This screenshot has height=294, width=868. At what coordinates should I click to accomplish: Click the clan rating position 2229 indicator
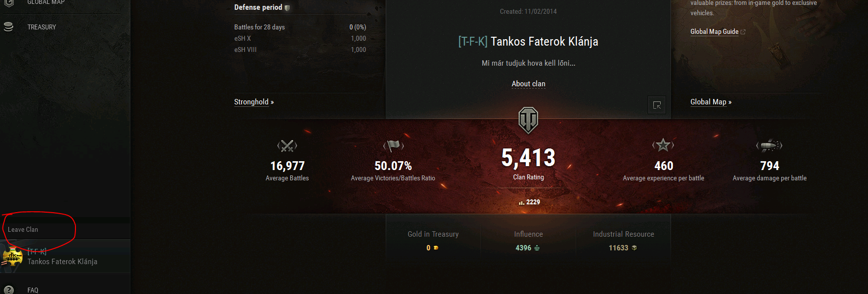tap(529, 202)
